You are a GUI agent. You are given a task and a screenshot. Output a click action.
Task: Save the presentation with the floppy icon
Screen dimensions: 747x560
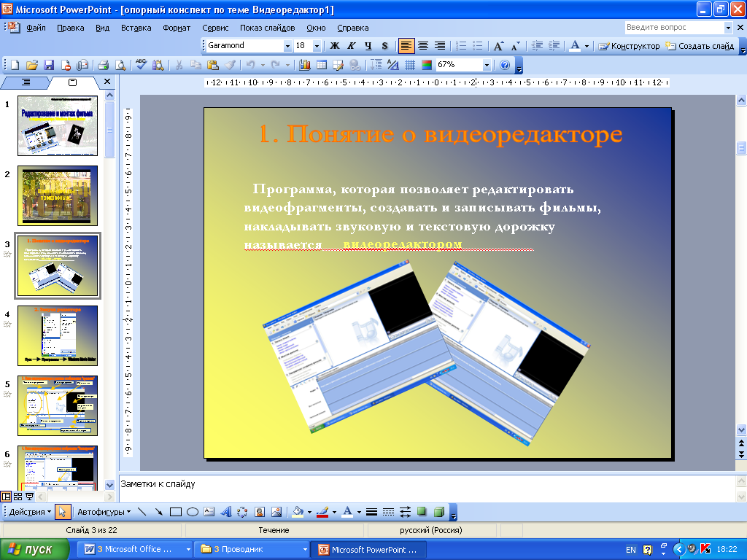tap(49, 65)
